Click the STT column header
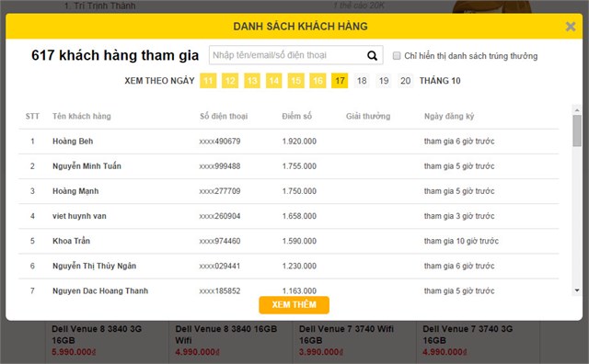The image size is (589, 364). point(32,117)
